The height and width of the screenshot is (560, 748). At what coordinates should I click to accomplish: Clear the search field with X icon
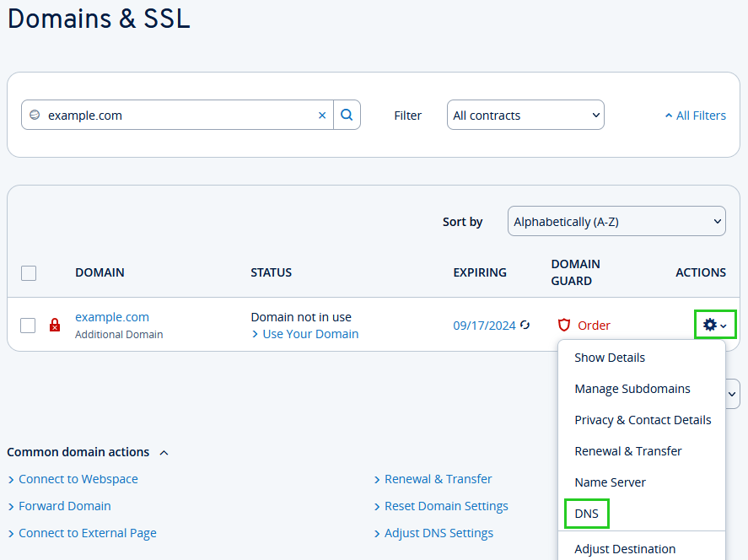pos(321,116)
